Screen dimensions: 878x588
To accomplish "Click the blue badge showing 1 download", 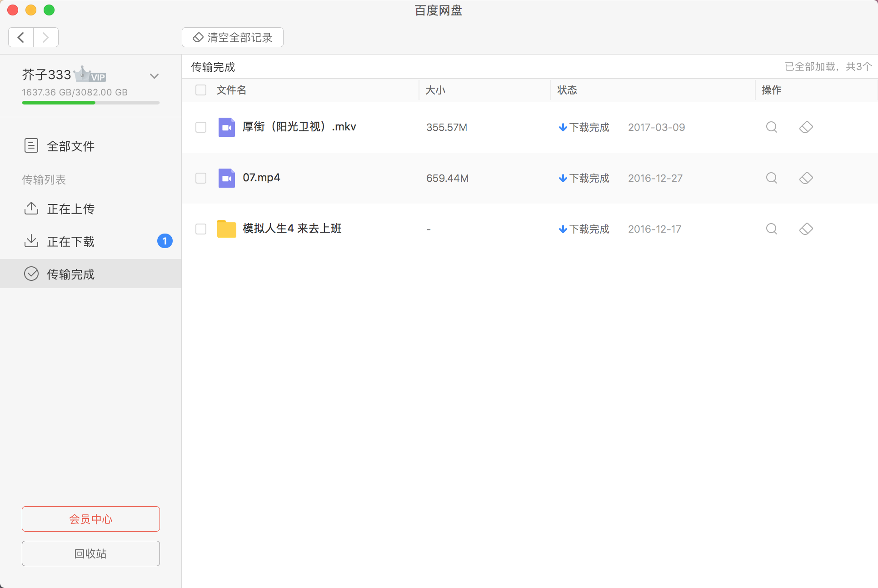I will 165,241.
